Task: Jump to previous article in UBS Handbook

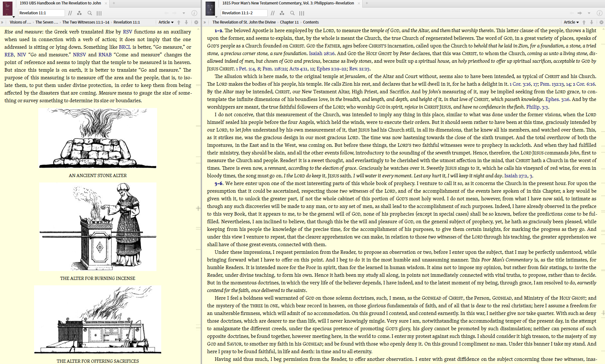Action: click(x=179, y=22)
